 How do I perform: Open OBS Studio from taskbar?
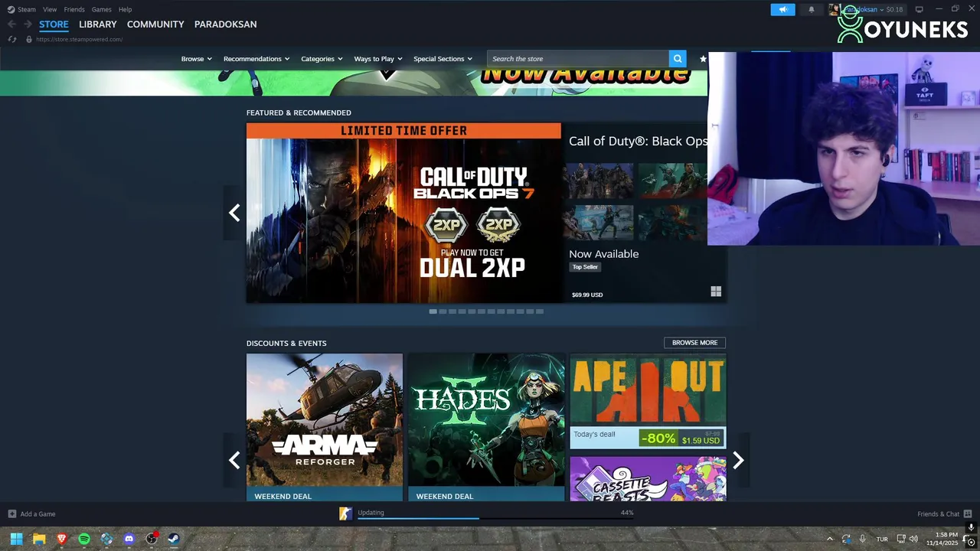click(x=152, y=539)
